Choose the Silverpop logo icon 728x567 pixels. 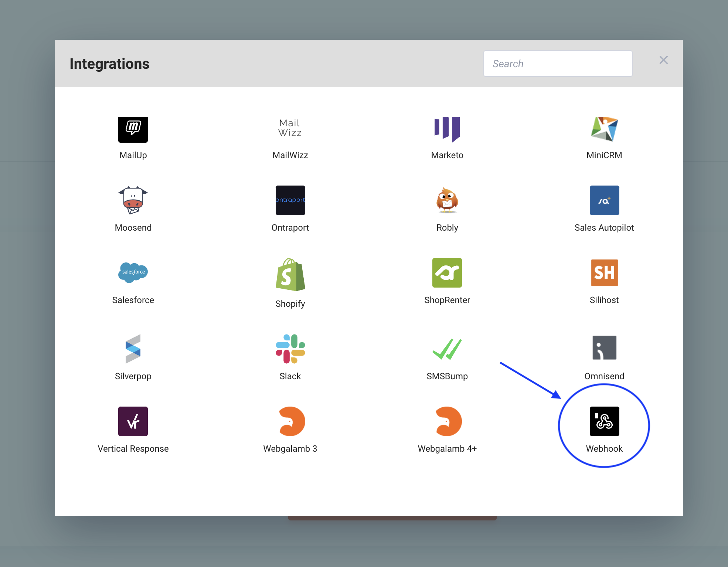(133, 349)
